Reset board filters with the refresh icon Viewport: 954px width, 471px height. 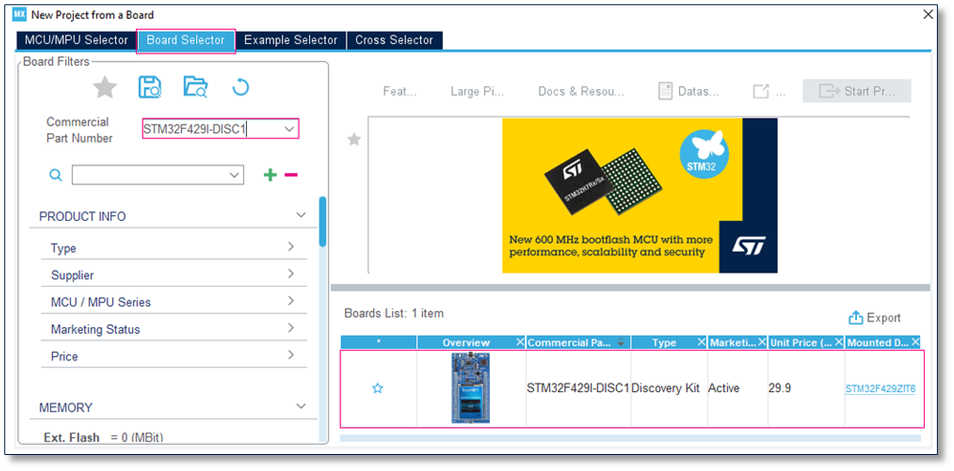click(241, 88)
